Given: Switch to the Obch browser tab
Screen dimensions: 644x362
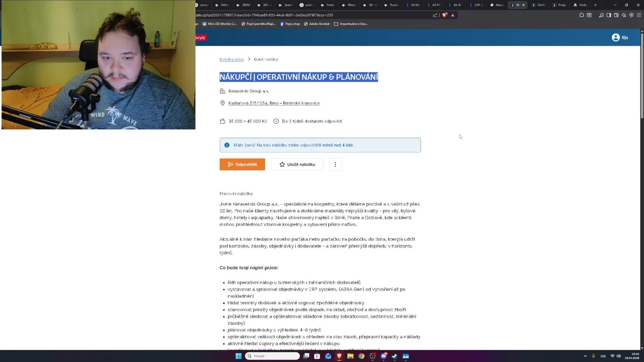Looking at the screenshot, I should coord(538,5).
